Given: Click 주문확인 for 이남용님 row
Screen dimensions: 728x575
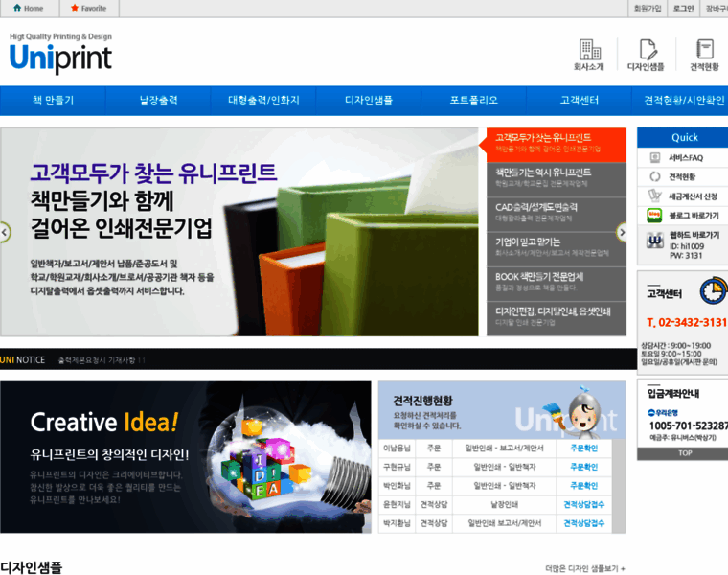Looking at the screenshot, I should (583, 448).
